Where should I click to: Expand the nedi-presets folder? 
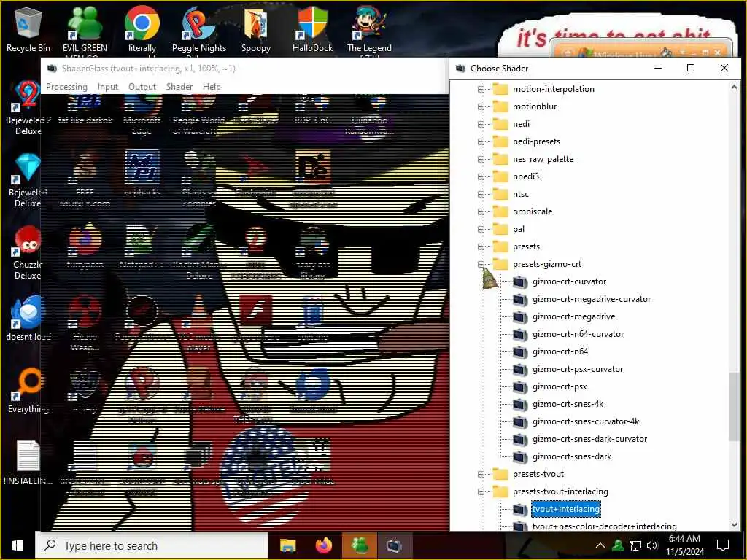coord(481,142)
